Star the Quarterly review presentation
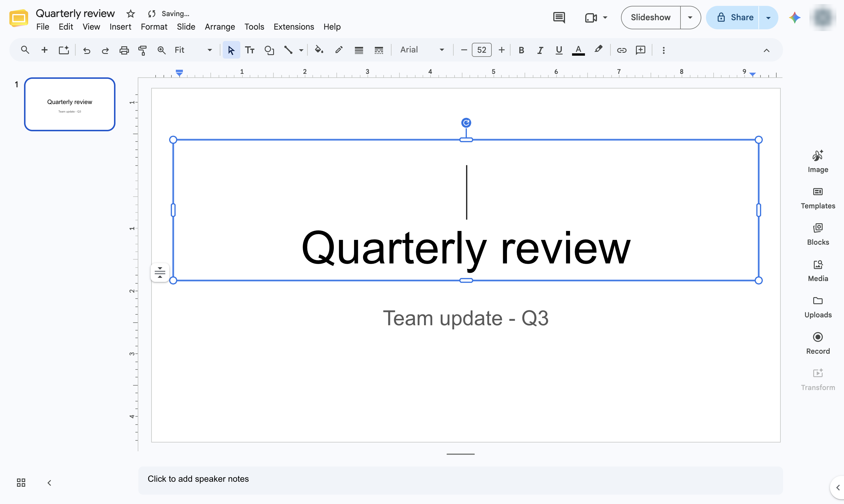The height and width of the screenshot is (504, 844). (x=130, y=13)
